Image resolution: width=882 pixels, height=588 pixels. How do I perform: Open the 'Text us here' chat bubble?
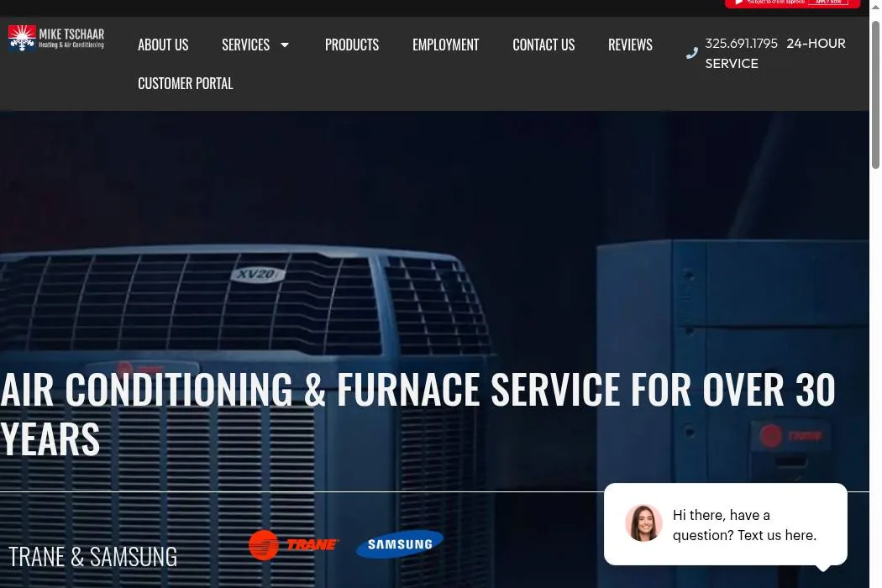pos(726,524)
